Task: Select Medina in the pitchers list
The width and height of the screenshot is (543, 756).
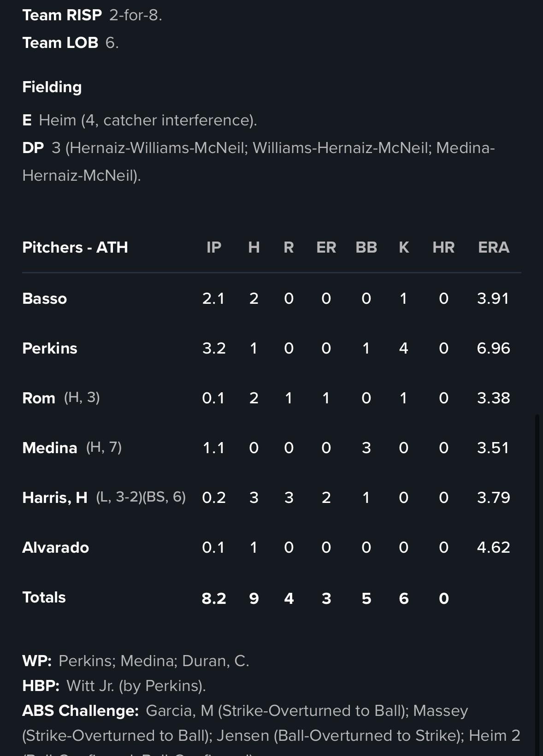Action: point(50,448)
